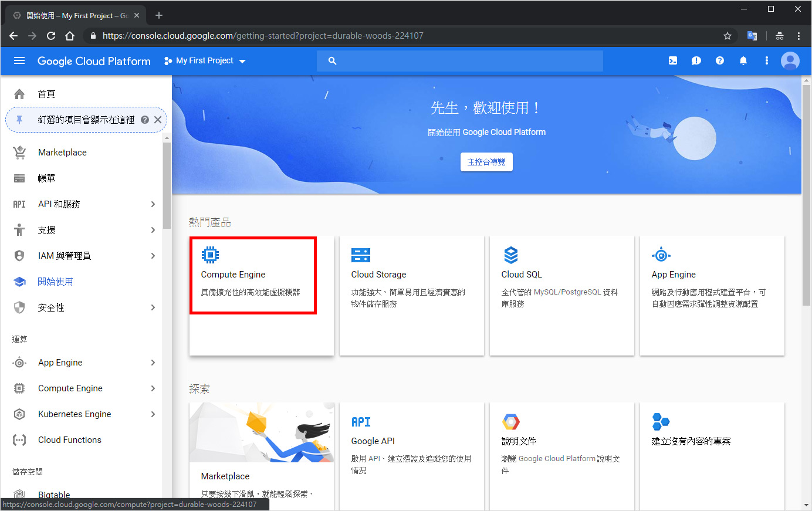This screenshot has width=812, height=511.
Task: Click the Cloud SQL card icon
Action: 511,255
